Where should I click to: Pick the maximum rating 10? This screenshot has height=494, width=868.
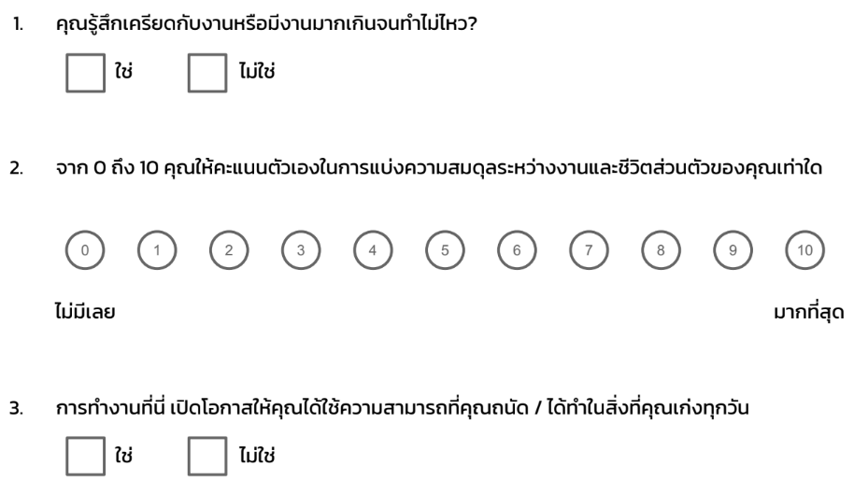click(804, 250)
